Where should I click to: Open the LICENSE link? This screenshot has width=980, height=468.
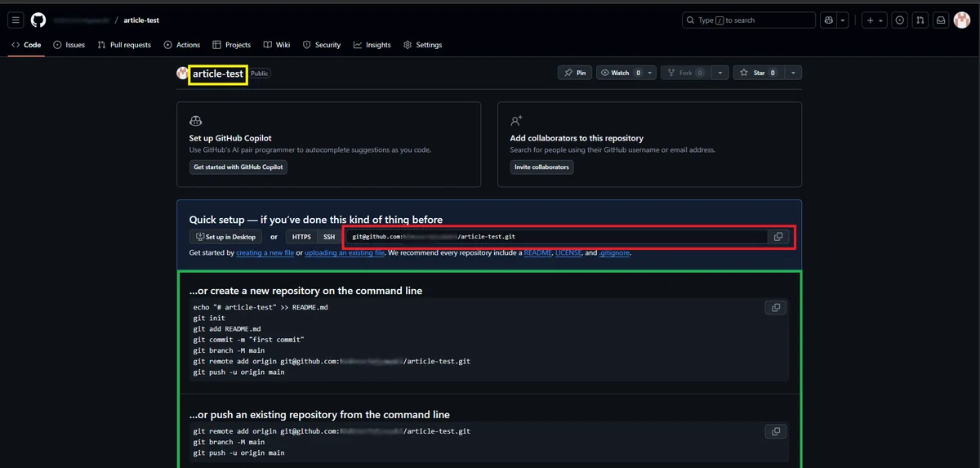568,253
